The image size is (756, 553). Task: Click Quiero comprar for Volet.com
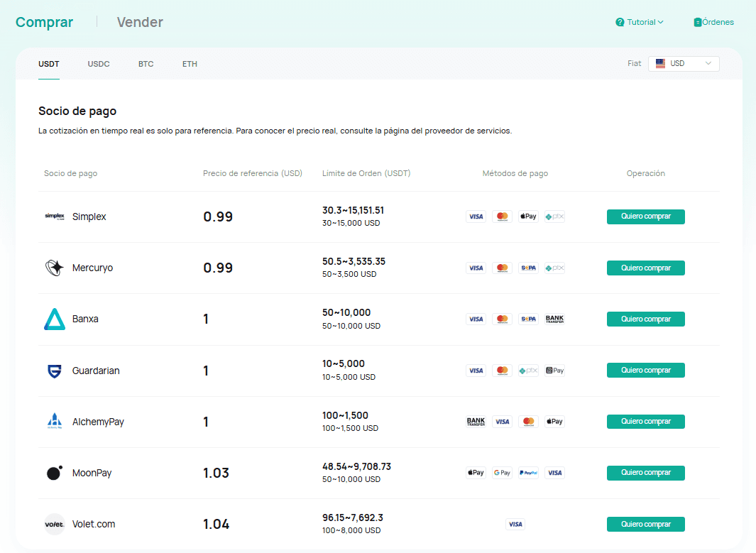[x=645, y=524]
